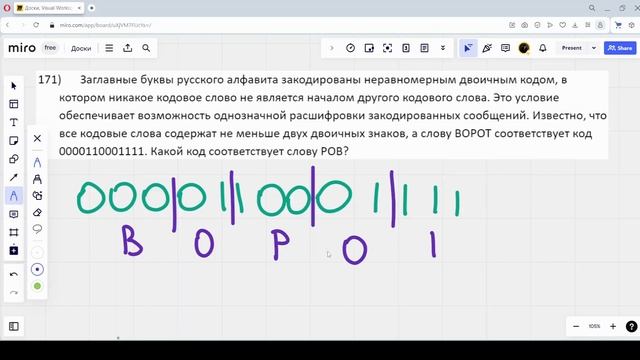The height and width of the screenshot is (360, 640).
Task: Select the Pen drawing tool in main toolbar
Action: click(x=14, y=196)
